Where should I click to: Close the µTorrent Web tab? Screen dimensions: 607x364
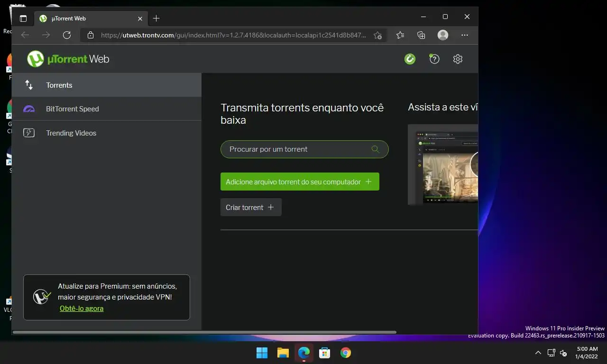coord(140,18)
